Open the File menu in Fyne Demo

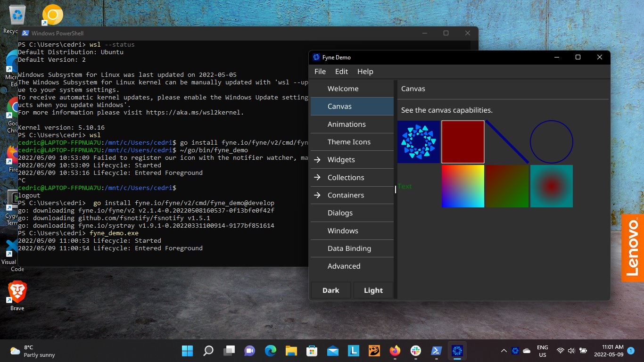[320, 72]
